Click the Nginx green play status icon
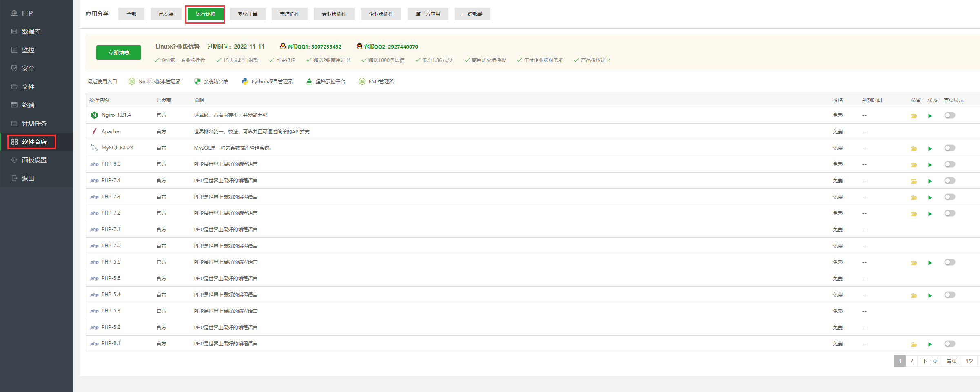Viewport: 980px width, 392px height. click(930, 116)
